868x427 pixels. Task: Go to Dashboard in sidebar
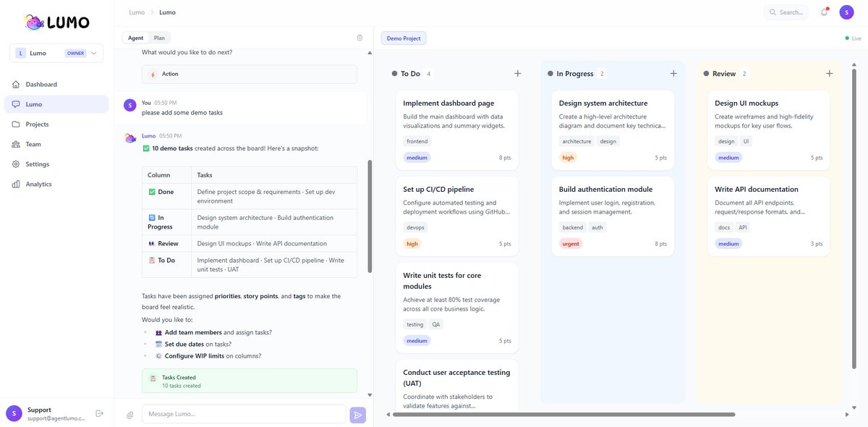pos(56,85)
